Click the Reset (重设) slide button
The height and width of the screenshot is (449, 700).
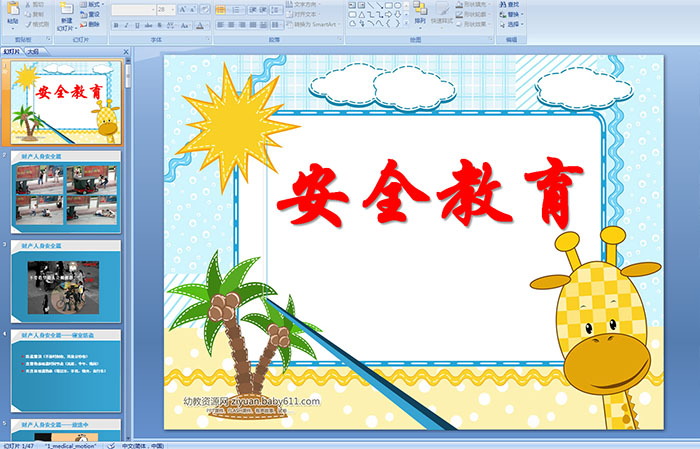pyautogui.click(x=91, y=15)
